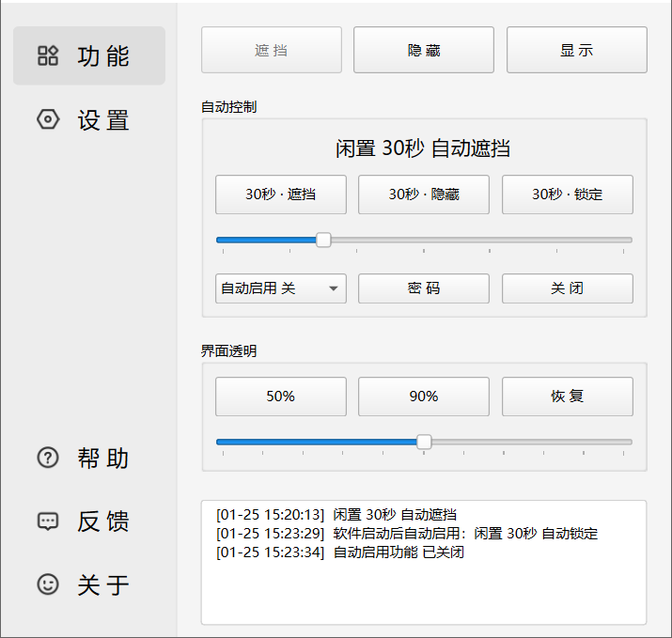Click the 设置 hexagon gear icon
The image size is (672, 638).
click(47, 120)
